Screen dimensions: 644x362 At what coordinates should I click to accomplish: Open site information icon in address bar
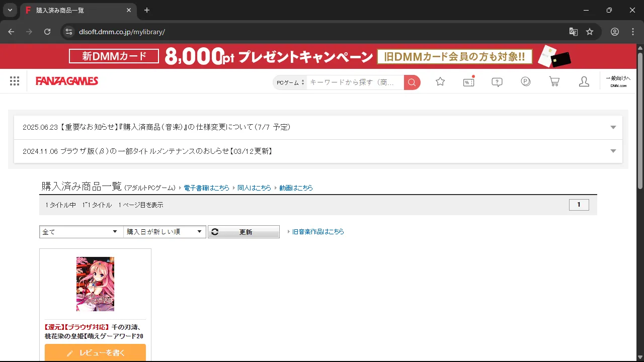click(69, 32)
